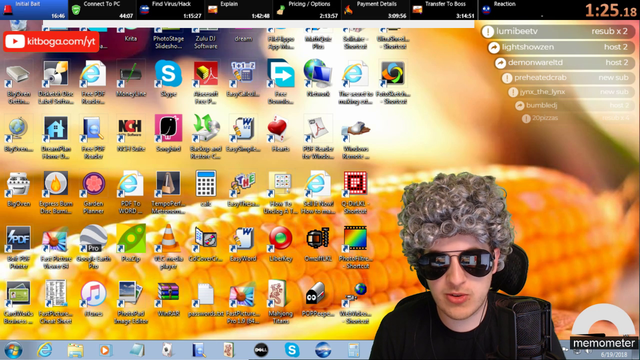Open the WinRAR desktop shortcut
This screenshot has height=360, width=640.
pos(168,299)
